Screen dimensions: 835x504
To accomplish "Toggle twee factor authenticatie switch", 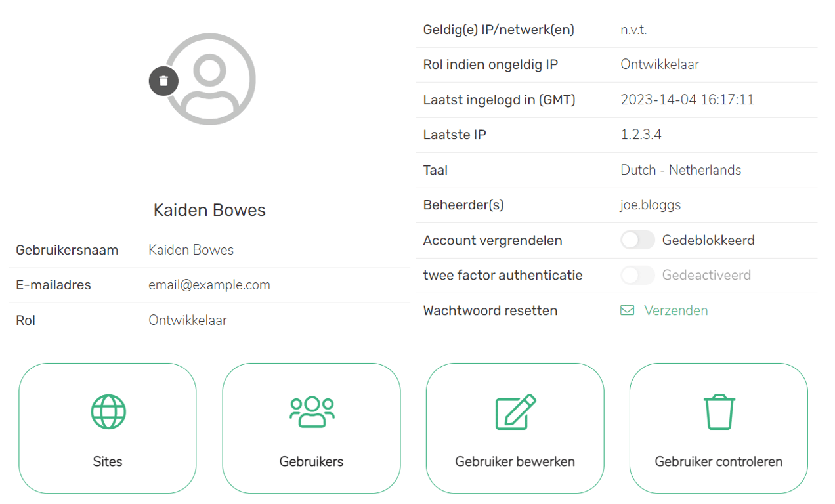I will (637, 275).
